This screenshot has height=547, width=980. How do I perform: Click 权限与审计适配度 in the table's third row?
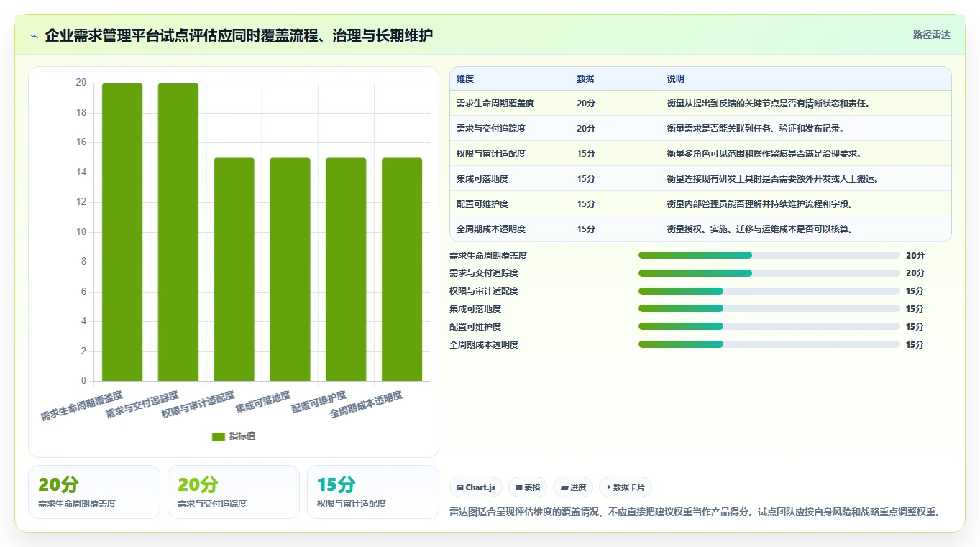coord(491,154)
